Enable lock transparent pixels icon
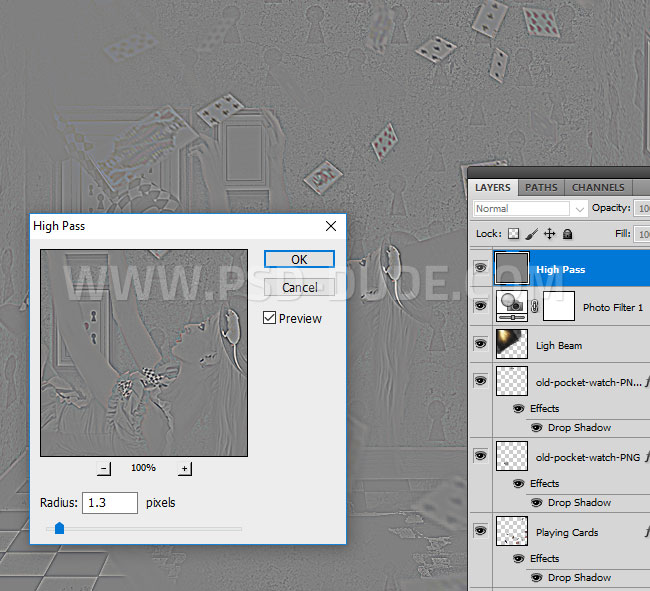Screen dimensions: 650x591 point(513,234)
